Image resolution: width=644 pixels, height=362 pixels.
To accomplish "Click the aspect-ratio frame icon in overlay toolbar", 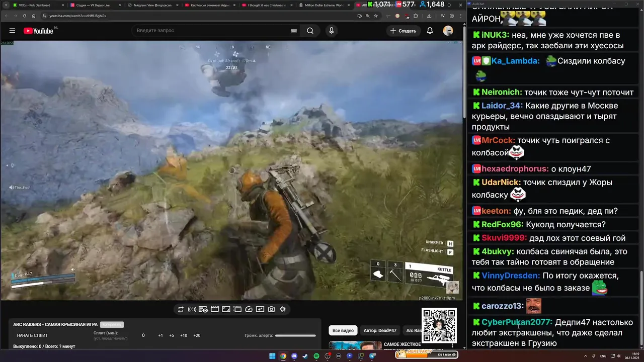I will [x=226, y=309].
